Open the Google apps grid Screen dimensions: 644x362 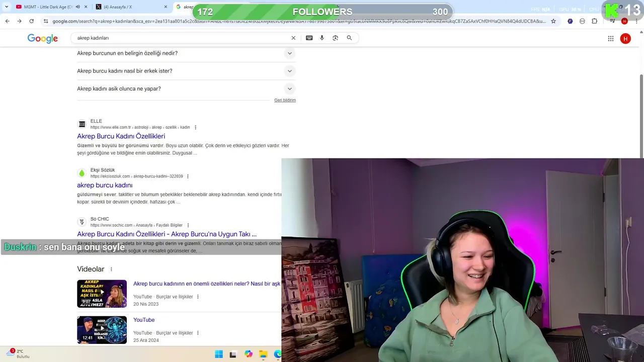[610, 39]
